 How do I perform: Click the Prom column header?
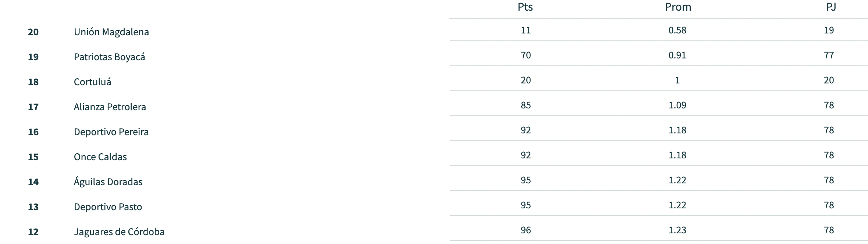(678, 7)
